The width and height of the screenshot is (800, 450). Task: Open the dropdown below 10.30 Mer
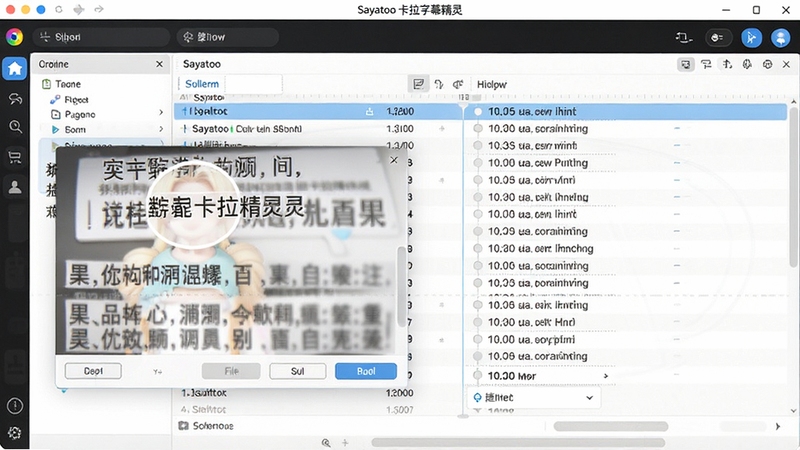(x=534, y=397)
